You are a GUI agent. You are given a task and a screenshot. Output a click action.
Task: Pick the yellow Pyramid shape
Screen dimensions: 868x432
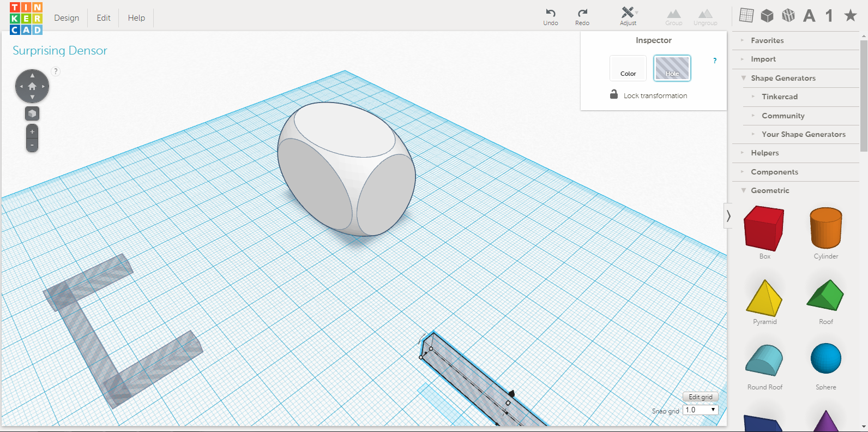764,298
